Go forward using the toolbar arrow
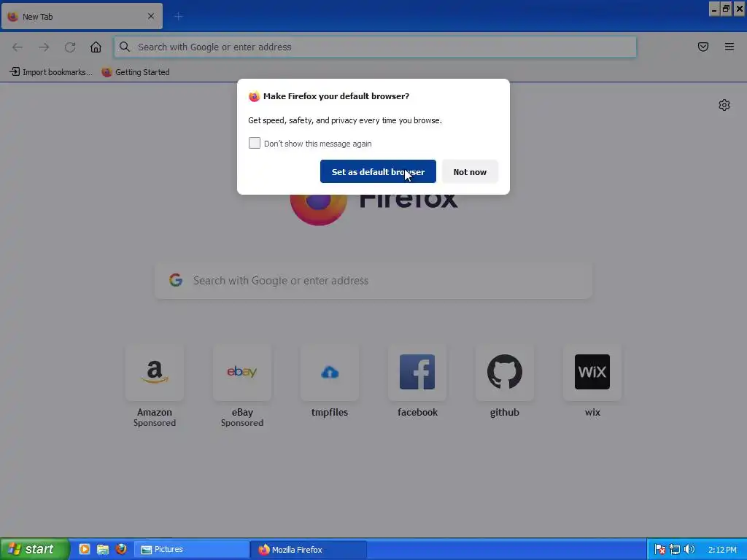747x560 pixels. [x=44, y=47]
